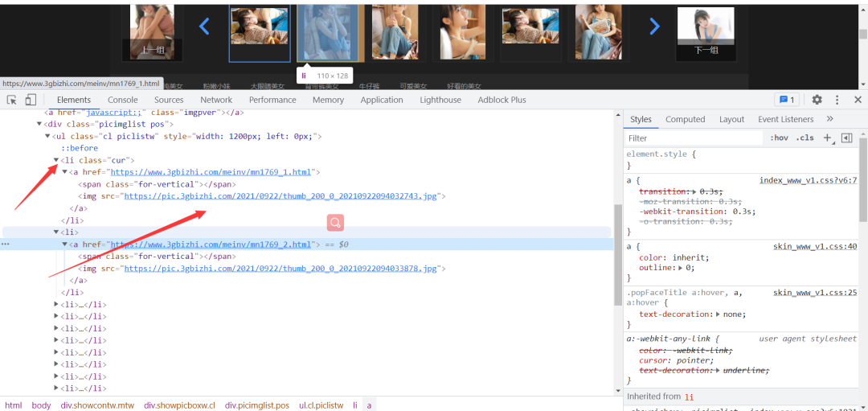Click the element.style rule block
This screenshot has height=411, width=868.
click(x=741, y=159)
